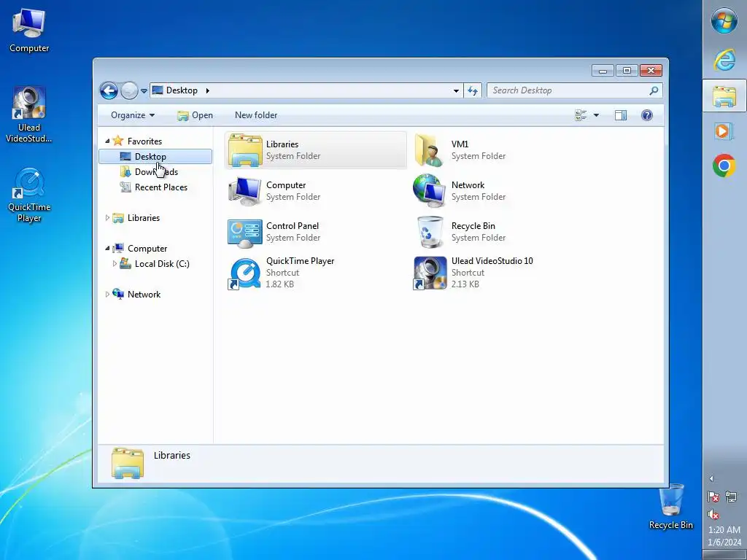Viewport: 747px width, 560px height.
Task: Click the Action Center flag tray icon
Action: pos(713,497)
